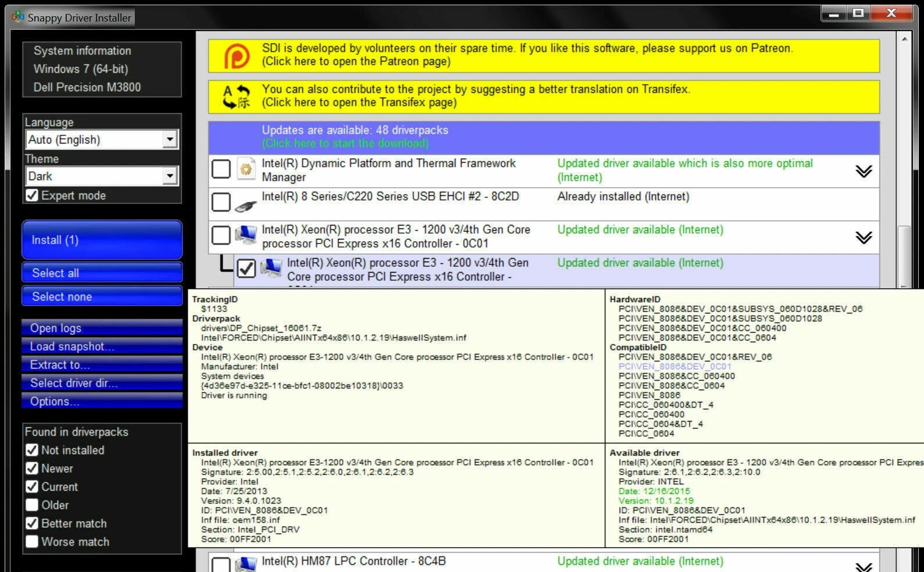Click the System information panel

click(102, 69)
